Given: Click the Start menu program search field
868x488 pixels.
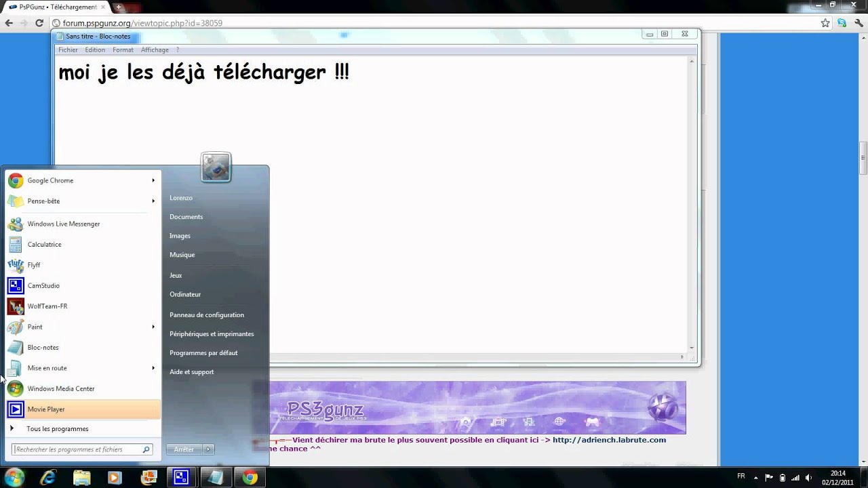Looking at the screenshot, I should [x=82, y=449].
